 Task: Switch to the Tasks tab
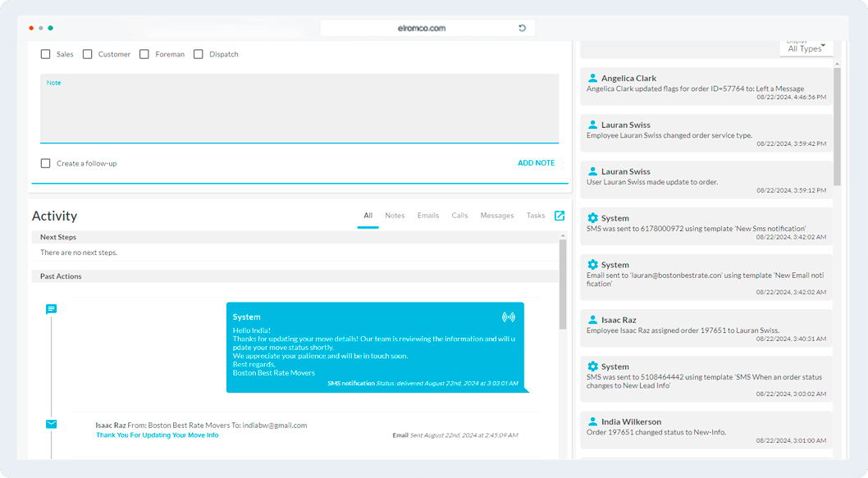(536, 216)
